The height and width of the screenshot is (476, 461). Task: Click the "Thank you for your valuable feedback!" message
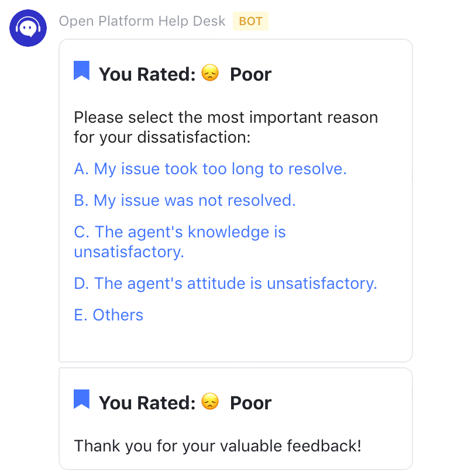click(x=218, y=446)
